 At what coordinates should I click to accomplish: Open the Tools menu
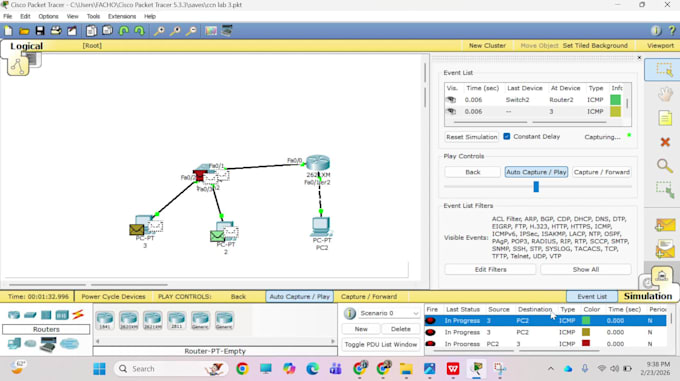(93, 16)
